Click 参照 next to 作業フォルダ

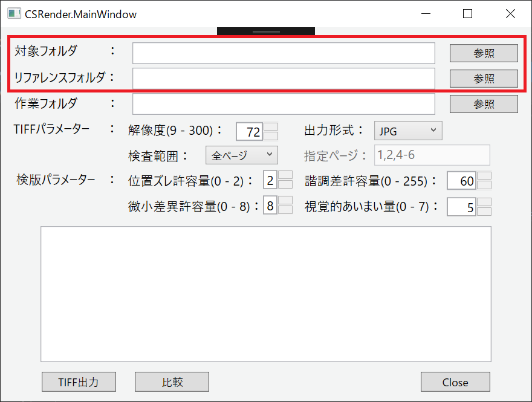click(483, 103)
